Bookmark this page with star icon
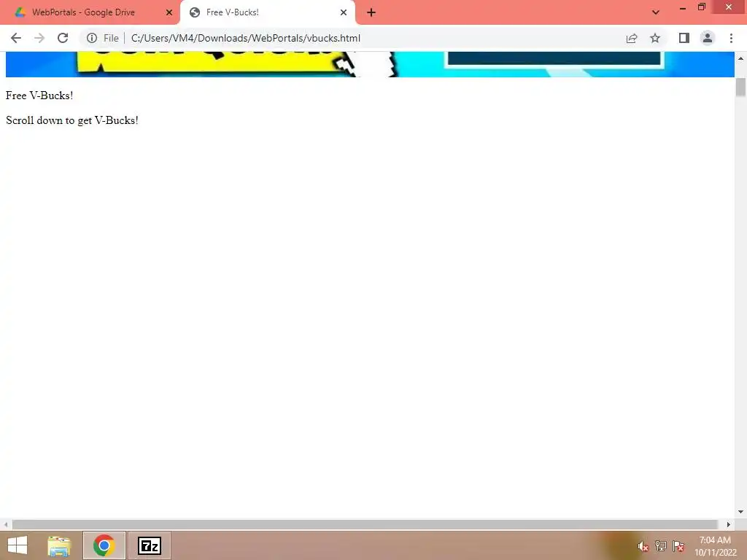Screen dimensions: 747x560 click(655, 38)
